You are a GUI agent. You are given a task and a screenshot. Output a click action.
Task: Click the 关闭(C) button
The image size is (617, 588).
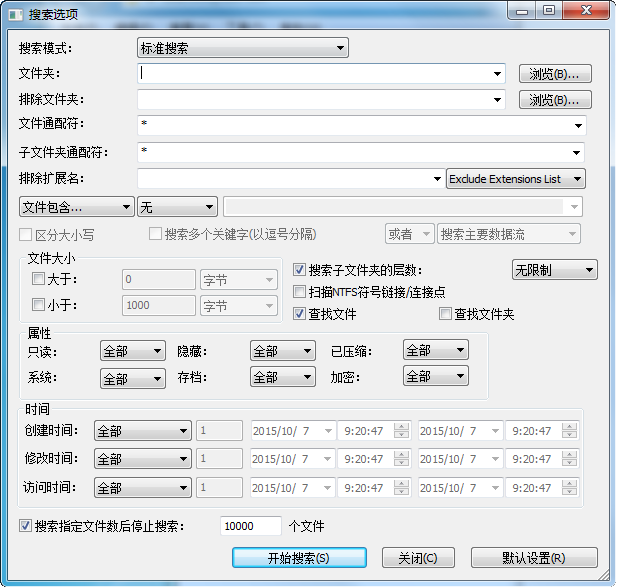click(417, 558)
